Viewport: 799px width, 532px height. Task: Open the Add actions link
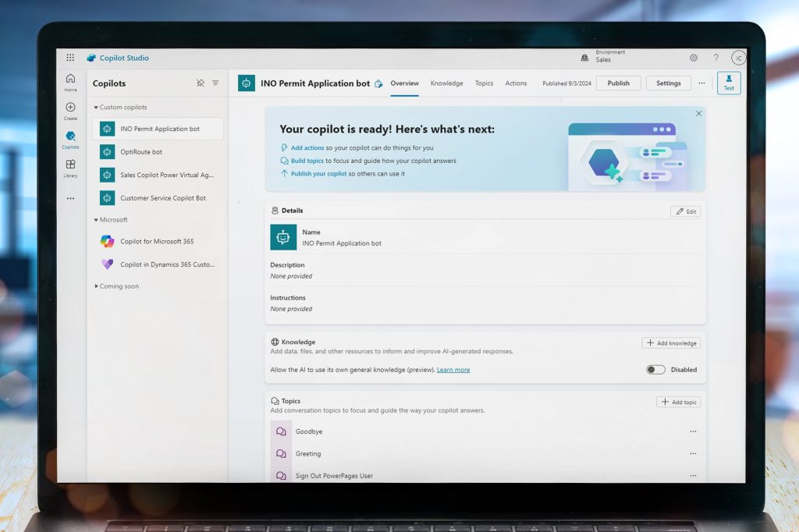307,147
